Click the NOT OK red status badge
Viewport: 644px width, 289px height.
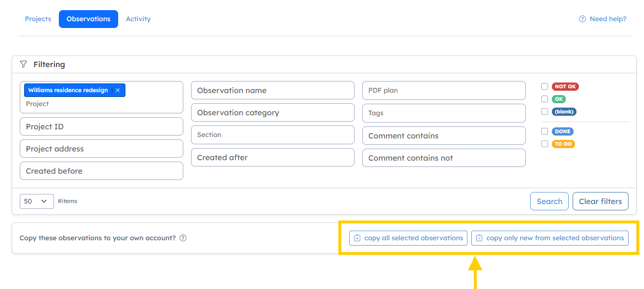565,86
